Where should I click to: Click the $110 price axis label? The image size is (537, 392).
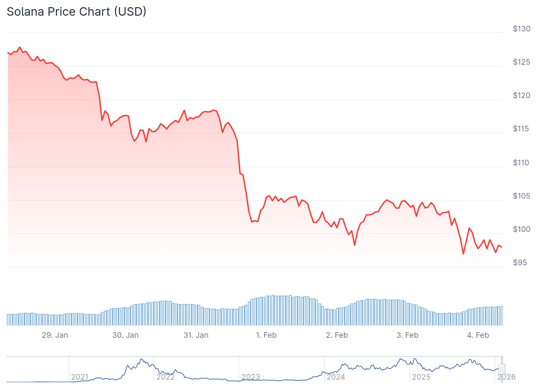click(521, 163)
